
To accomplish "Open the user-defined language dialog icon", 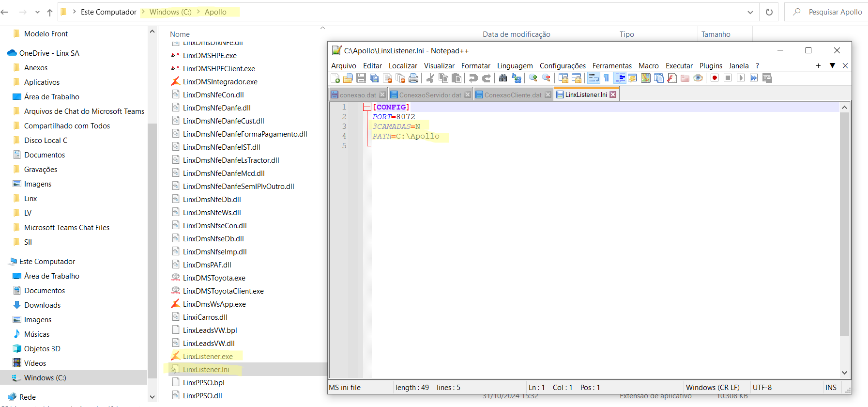I will coord(632,78).
